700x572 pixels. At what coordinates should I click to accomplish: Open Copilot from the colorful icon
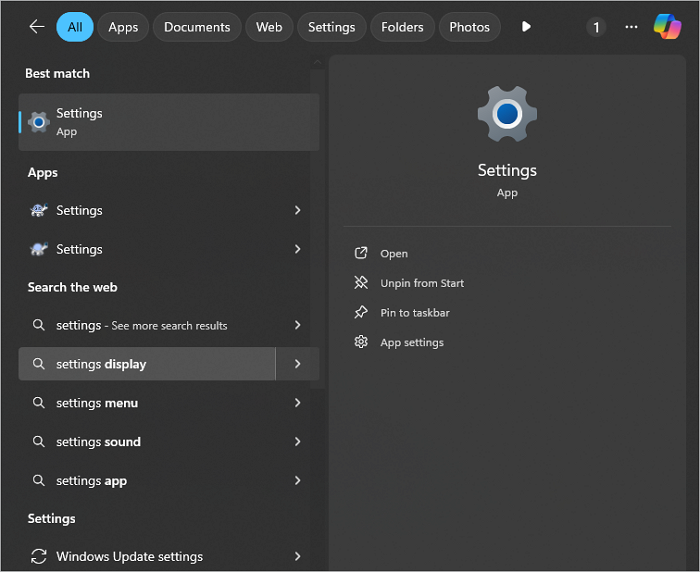point(667,27)
